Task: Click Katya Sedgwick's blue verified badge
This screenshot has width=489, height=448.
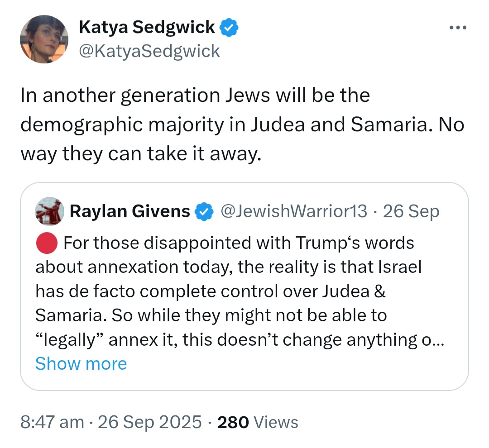Action: coord(229,28)
